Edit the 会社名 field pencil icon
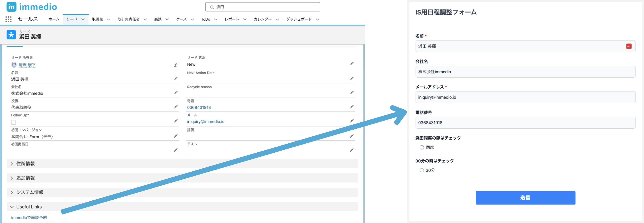Viewport: 644px width, 223px height. pyautogui.click(x=176, y=93)
